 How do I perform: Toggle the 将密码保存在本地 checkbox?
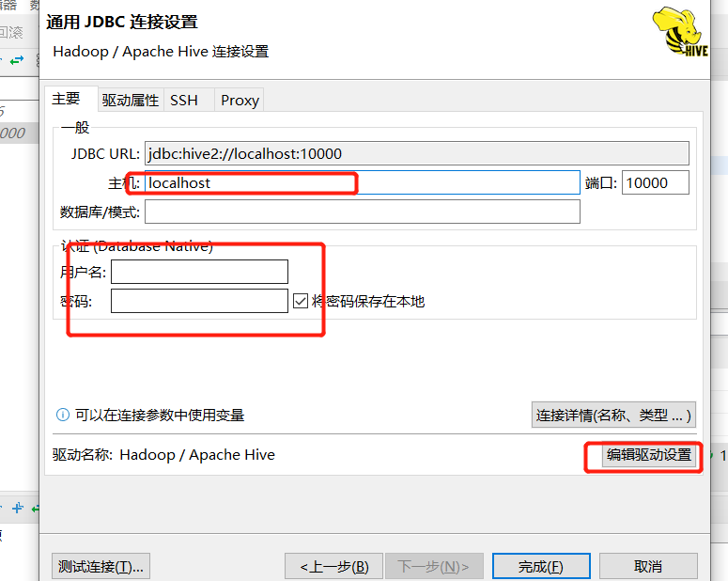click(x=301, y=301)
